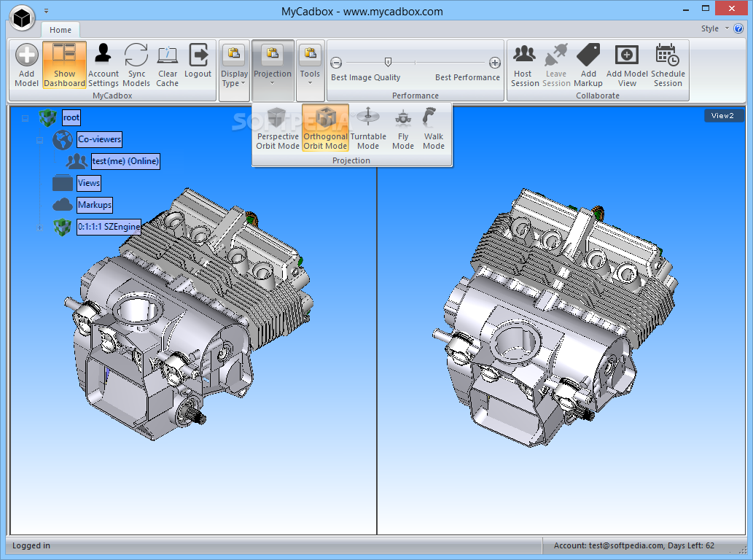Click the account status bar text

click(634, 545)
